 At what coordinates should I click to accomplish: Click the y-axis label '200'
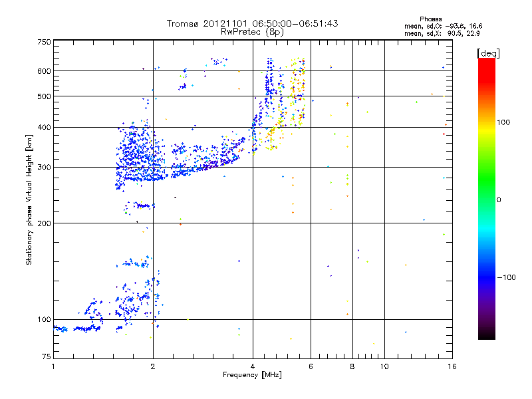[44, 223]
